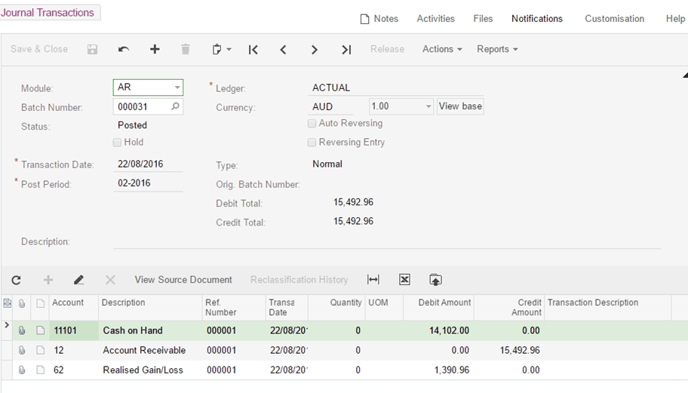Click the note icon on the Account Receivable row
This screenshot has height=393, width=688.
[40, 350]
